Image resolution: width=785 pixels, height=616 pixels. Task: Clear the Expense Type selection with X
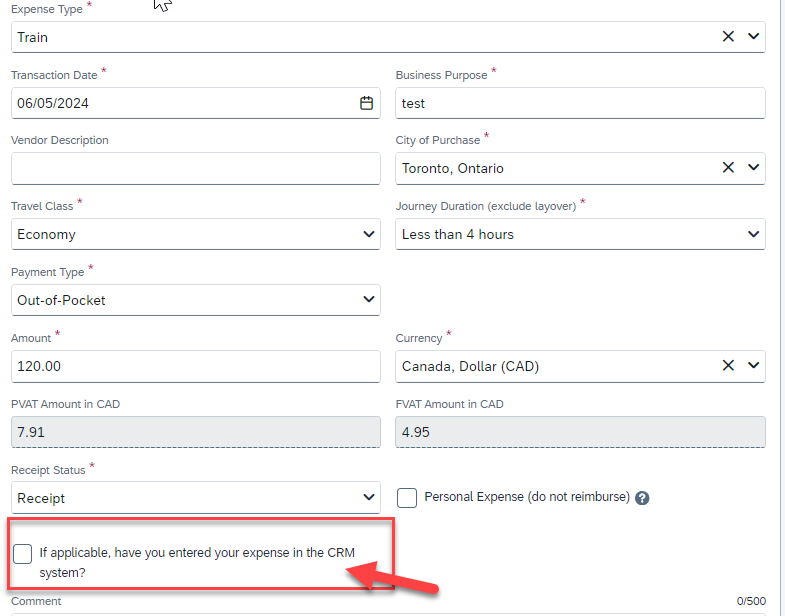coord(728,36)
